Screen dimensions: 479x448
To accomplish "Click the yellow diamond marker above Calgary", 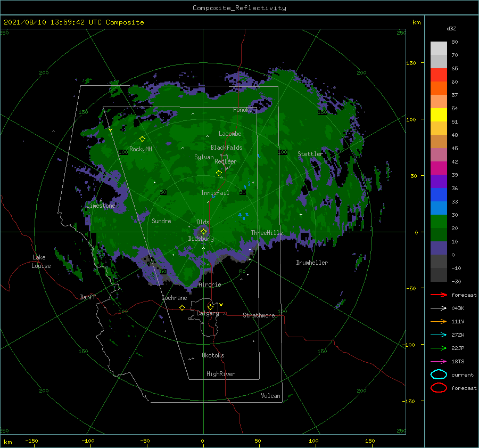I will click(210, 307).
